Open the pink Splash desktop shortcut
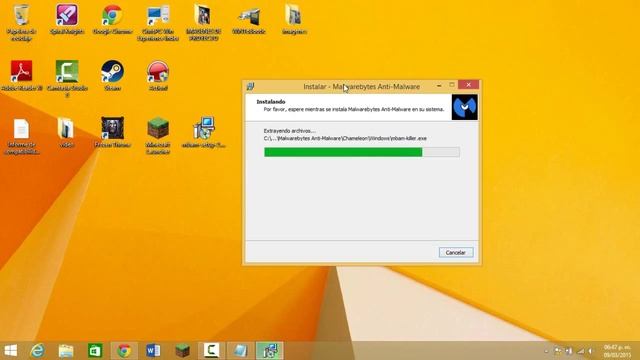The image size is (640, 360). (67, 19)
